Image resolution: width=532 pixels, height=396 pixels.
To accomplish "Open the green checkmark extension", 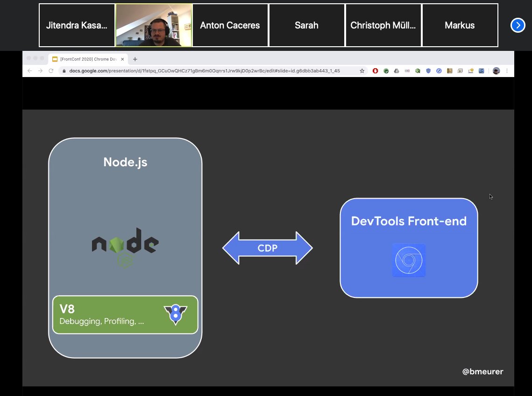I will (x=386, y=71).
